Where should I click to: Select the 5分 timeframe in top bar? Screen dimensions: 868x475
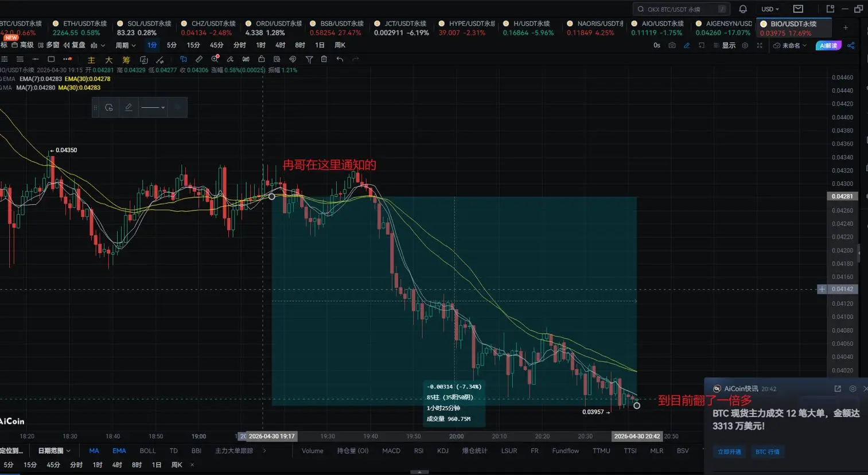pyautogui.click(x=172, y=45)
